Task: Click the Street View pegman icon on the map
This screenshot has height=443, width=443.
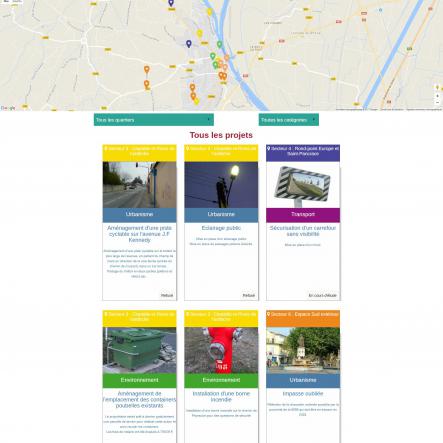Action: point(438,88)
